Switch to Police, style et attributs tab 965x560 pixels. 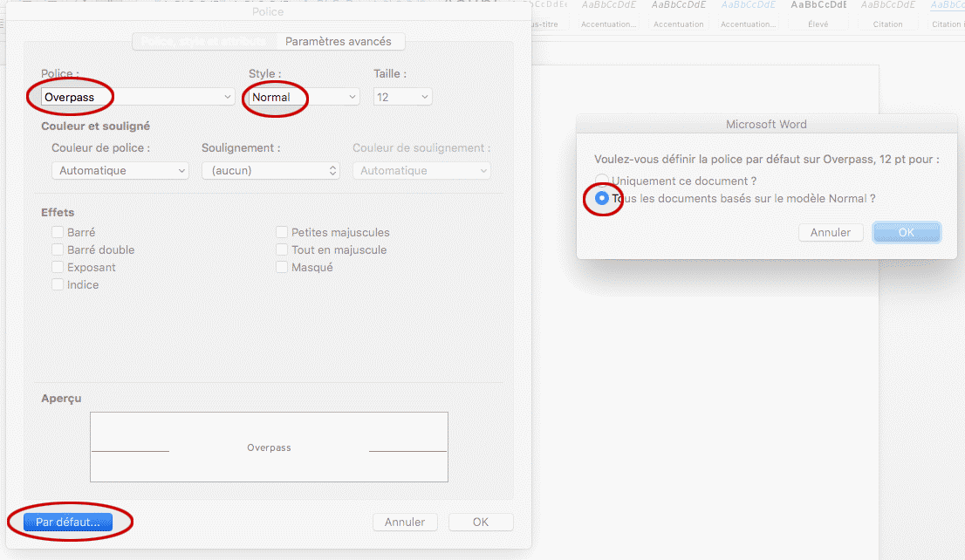pyautogui.click(x=204, y=41)
